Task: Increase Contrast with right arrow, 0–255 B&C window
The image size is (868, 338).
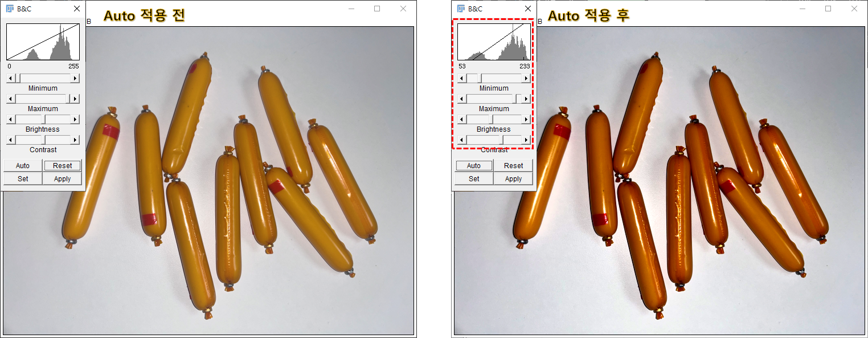Action: [75, 140]
